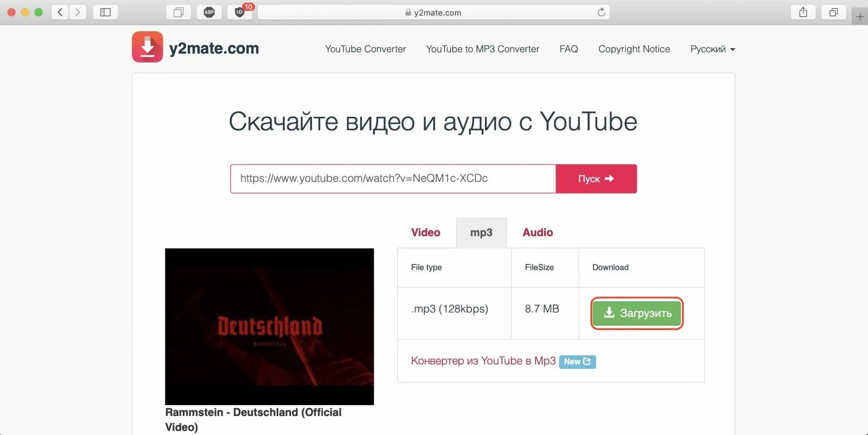Click the y2mate.com site name text
Viewport: 868px width, 435px height.
coord(214,48)
